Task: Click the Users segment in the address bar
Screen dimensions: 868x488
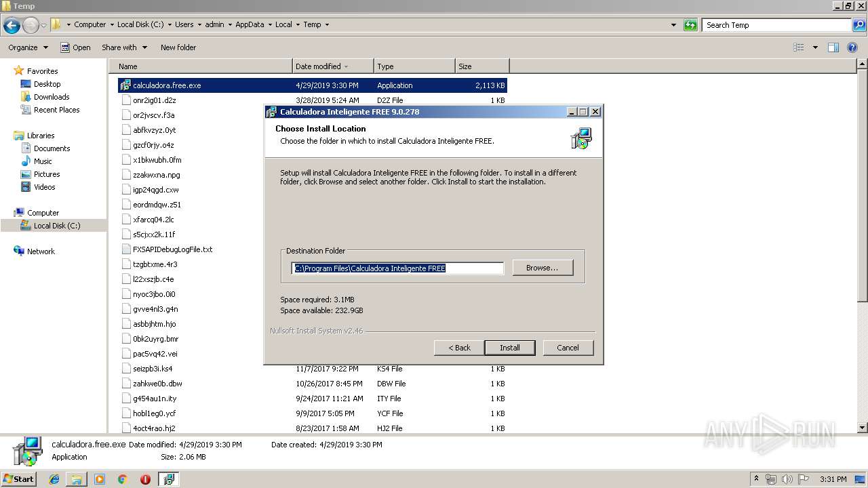Action: click(184, 24)
